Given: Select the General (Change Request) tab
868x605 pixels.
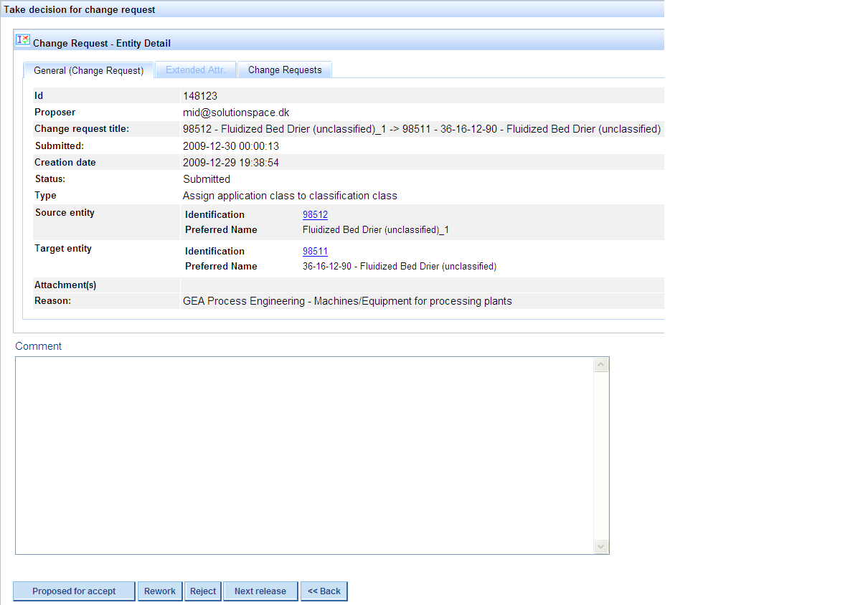Looking at the screenshot, I should (x=89, y=70).
